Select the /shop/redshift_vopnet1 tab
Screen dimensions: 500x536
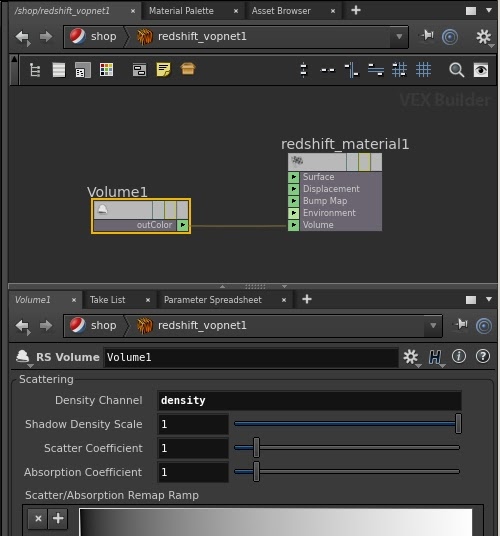(62, 11)
